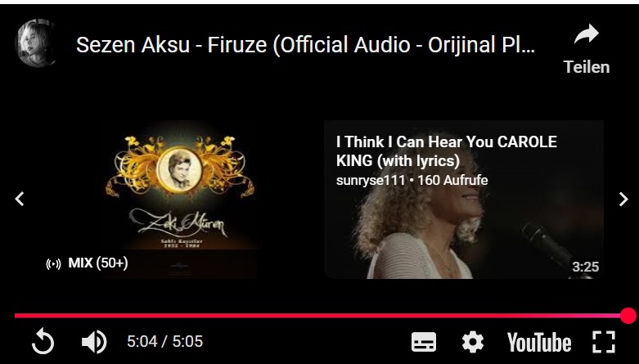Screen dimensions: 639x364
Task: Play the Carole King suggested video
Action: (x=464, y=200)
